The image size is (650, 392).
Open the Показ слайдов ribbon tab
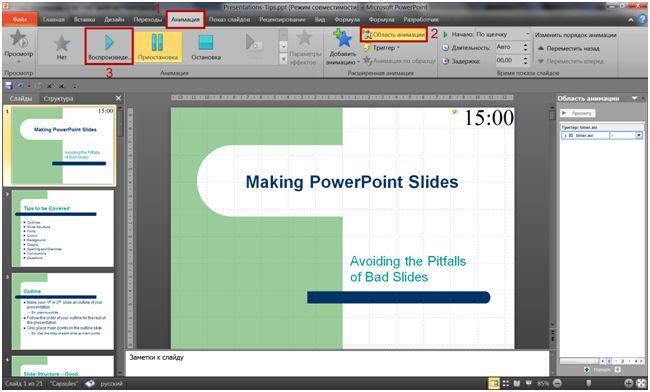[x=229, y=19]
